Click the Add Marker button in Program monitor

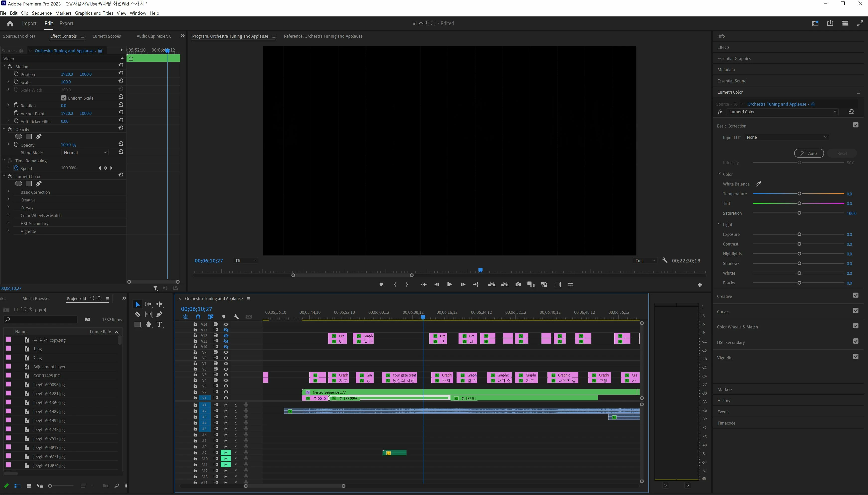click(x=381, y=284)
